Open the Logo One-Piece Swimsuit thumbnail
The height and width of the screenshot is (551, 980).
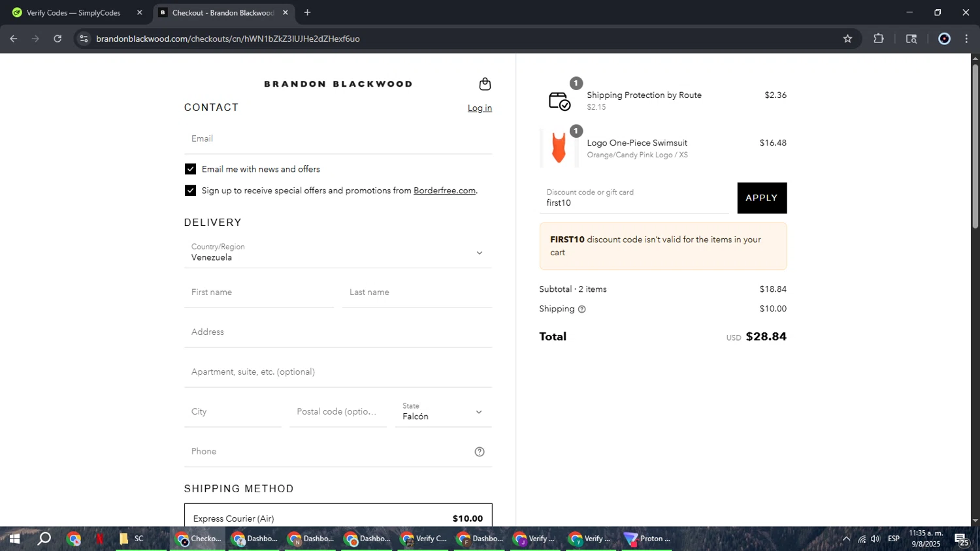[x=559, y=148]
